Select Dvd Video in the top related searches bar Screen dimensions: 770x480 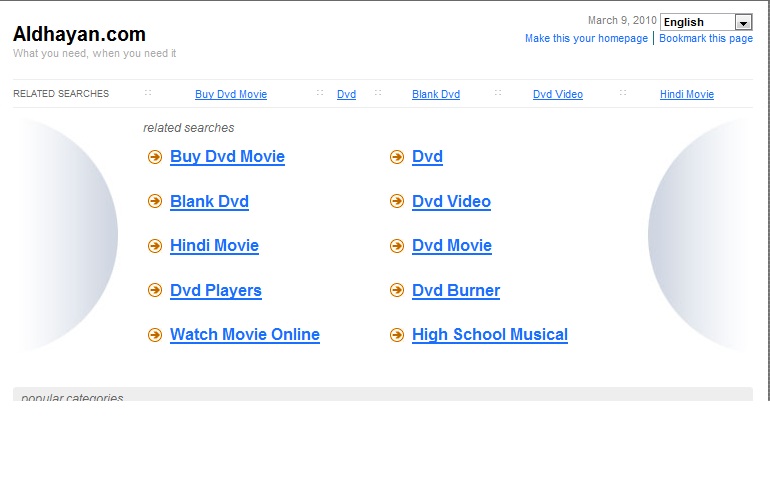pos(558,94)
